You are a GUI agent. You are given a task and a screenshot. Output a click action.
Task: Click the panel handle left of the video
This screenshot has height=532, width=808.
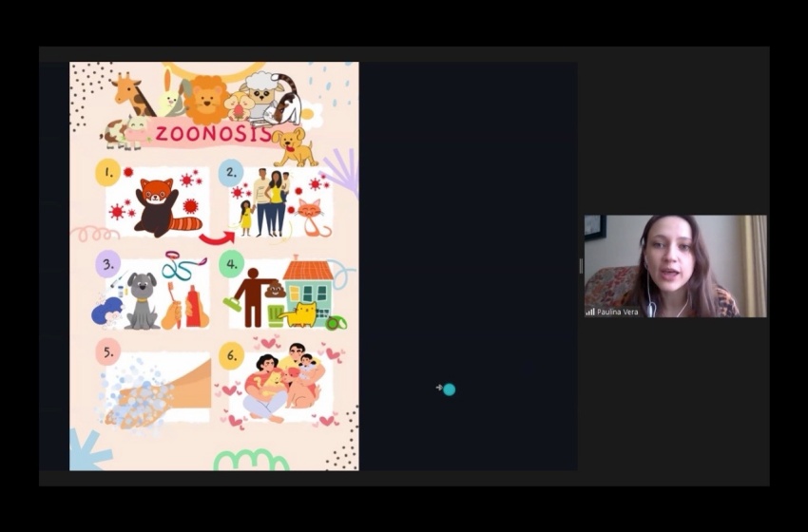click(x=581, y=266)
